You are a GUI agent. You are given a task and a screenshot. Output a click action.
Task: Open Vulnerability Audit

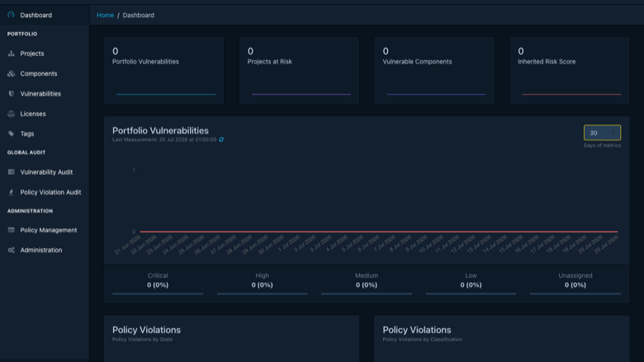pos(45,172)
